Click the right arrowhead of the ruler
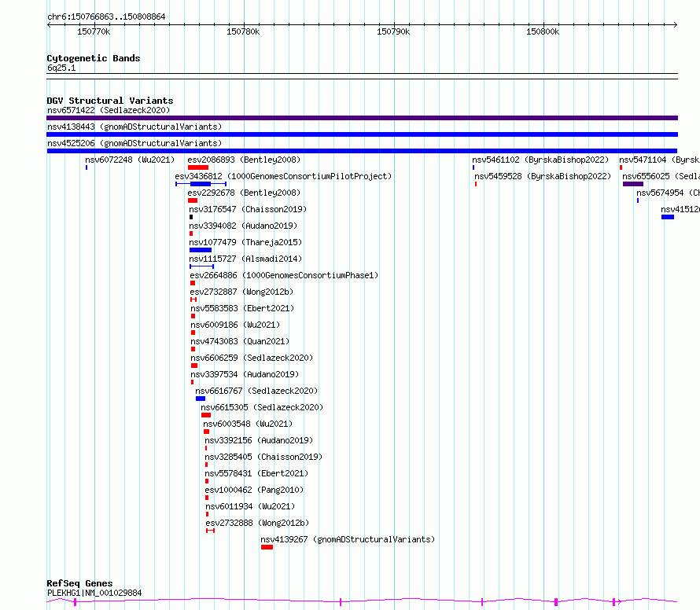The height and width of the screenshot is (610, 700). (676, 24)
